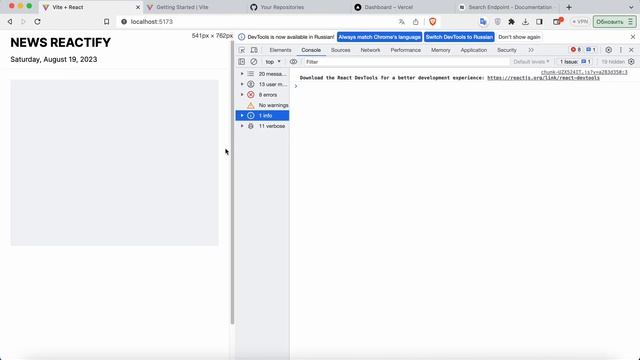
Task: Open Default levels dropdown
Action: point(531,62)
